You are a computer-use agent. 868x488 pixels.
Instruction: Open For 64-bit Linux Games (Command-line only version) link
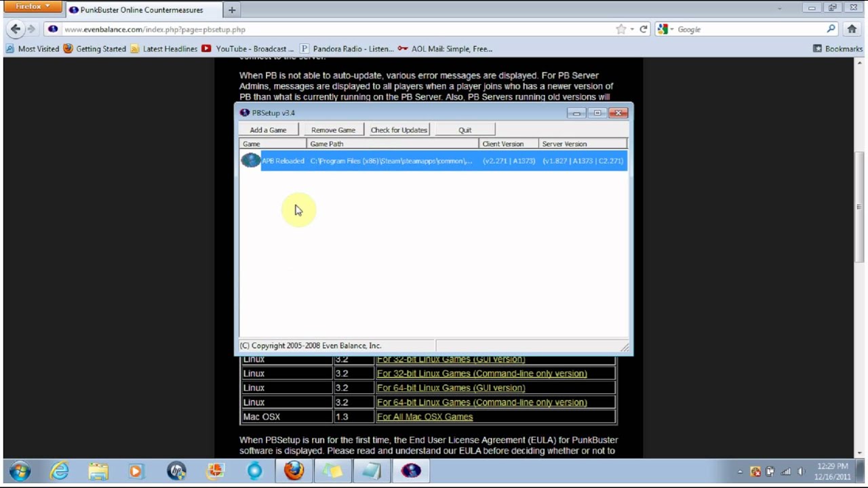tap(482, 403)
